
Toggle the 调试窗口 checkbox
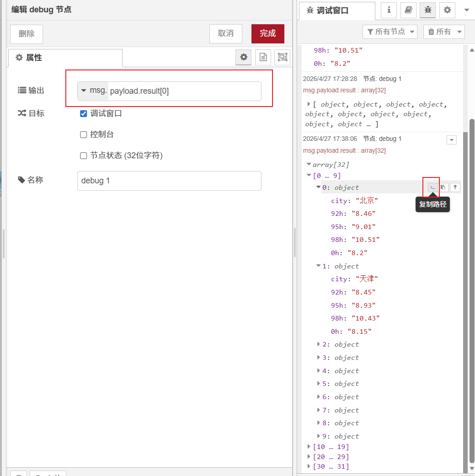84,113
